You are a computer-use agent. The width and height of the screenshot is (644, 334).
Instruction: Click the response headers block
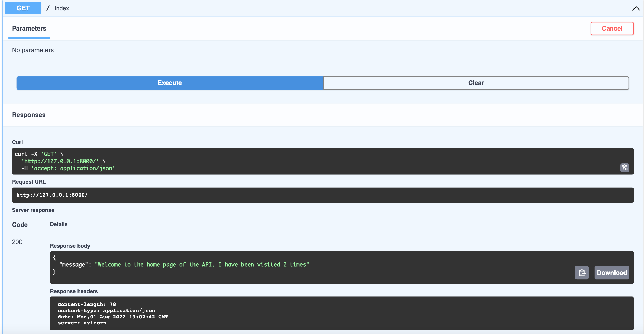341,313
